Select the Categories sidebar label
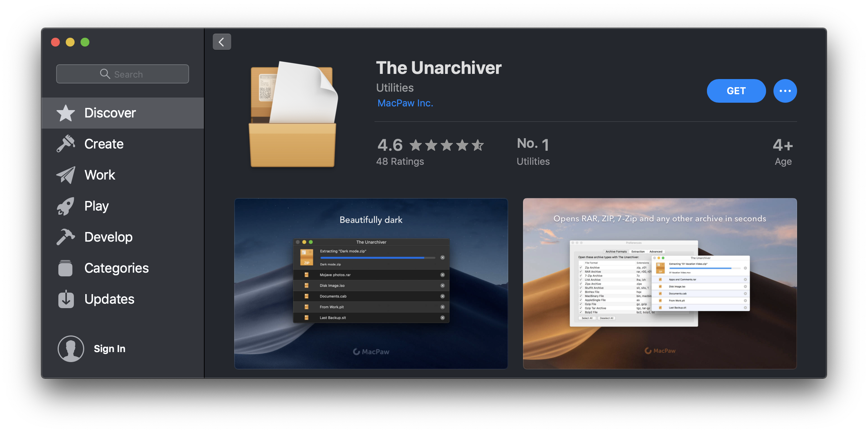Image resolution: width=868 pixels, height=433 pixels. [116, 268]
